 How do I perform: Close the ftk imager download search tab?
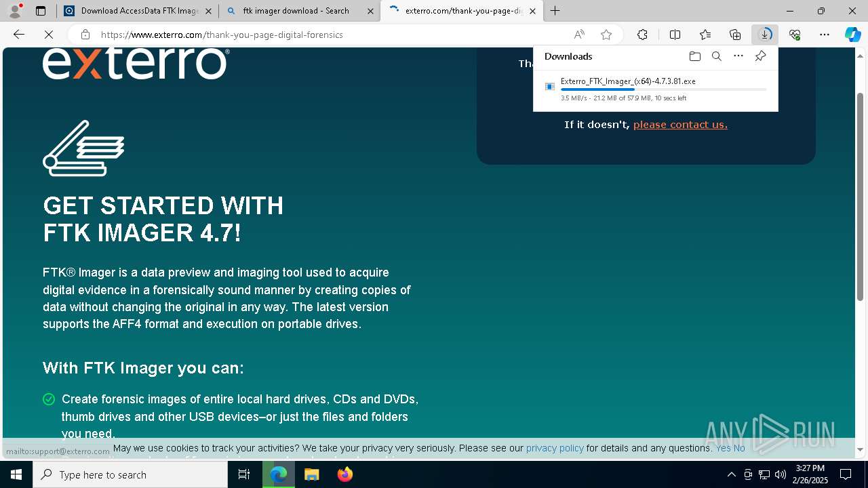tap(370, 11)
